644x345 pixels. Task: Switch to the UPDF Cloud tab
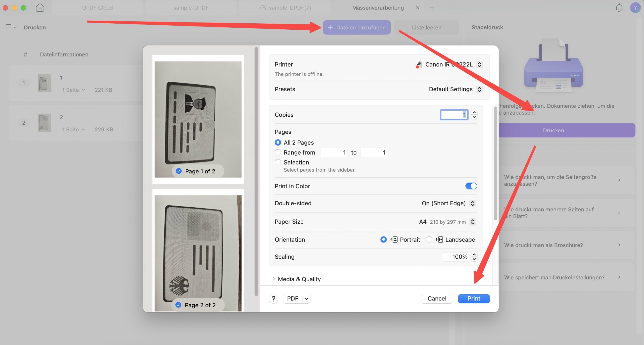click(x=97, y=8)
